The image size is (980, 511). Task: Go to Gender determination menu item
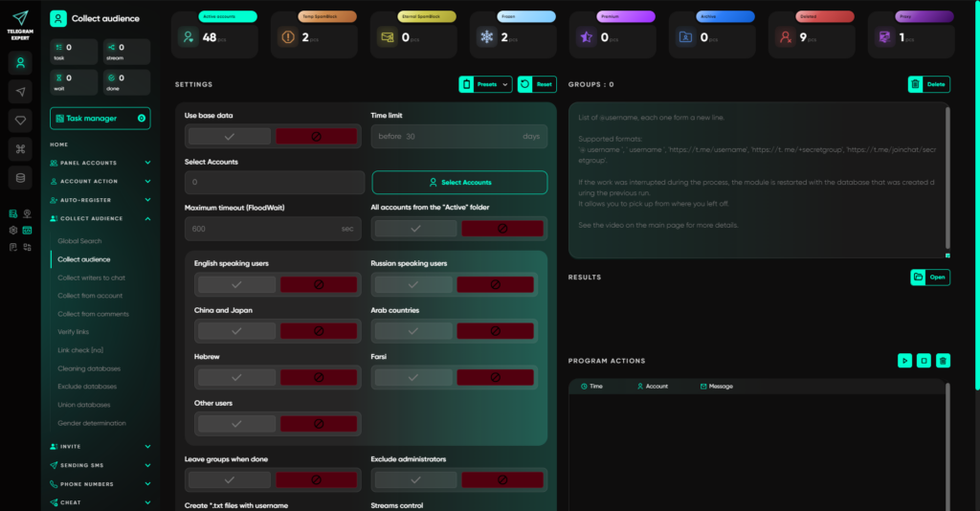(92, 423)
